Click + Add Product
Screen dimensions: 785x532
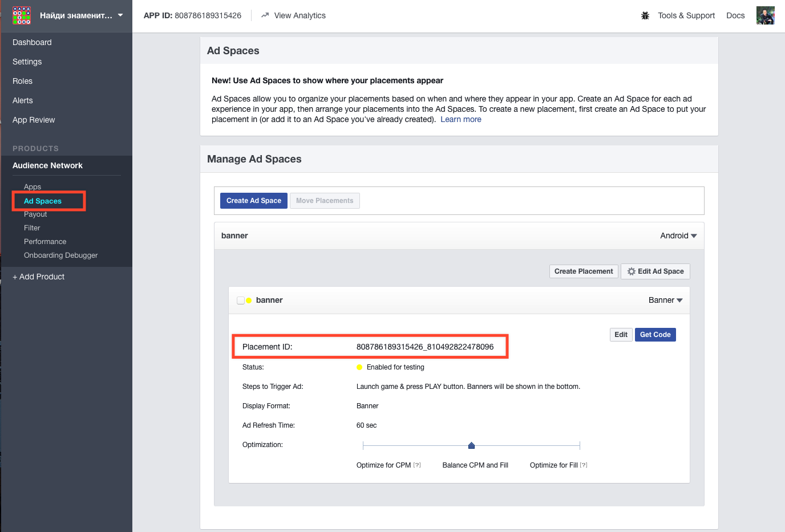(38, 277)
